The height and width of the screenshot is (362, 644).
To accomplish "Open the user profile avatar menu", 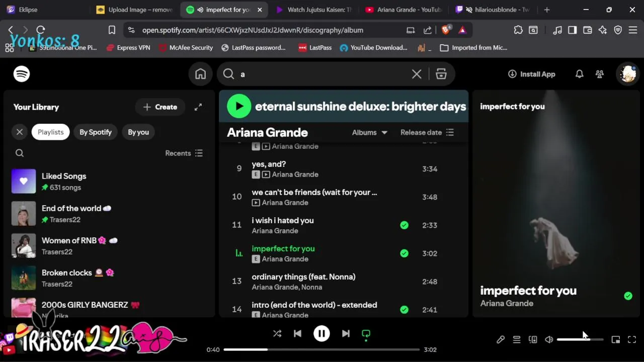I will (628, 74).
